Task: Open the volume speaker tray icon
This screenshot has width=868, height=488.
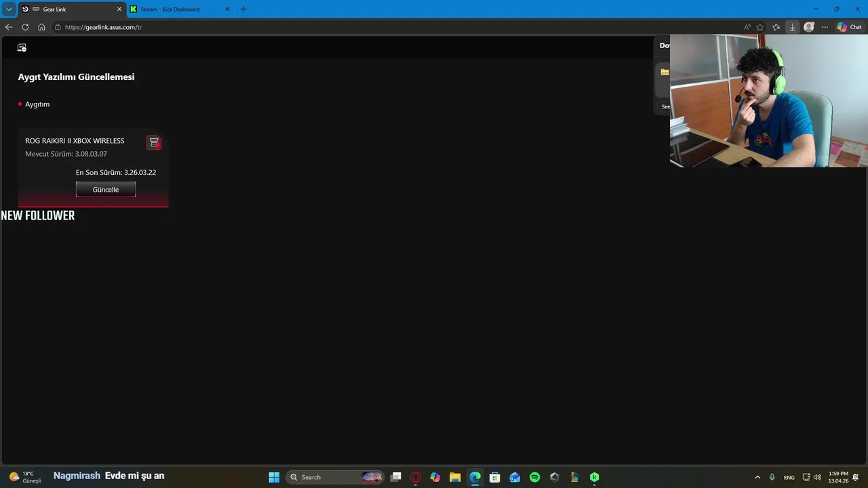Action: (x=817, y=477)
